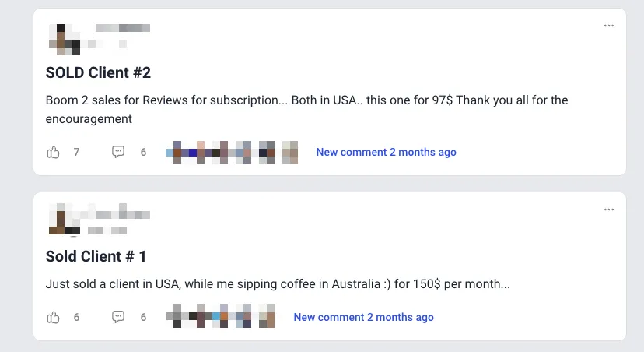Open the SOLD Client #2 post title

(x=98, y=72)
